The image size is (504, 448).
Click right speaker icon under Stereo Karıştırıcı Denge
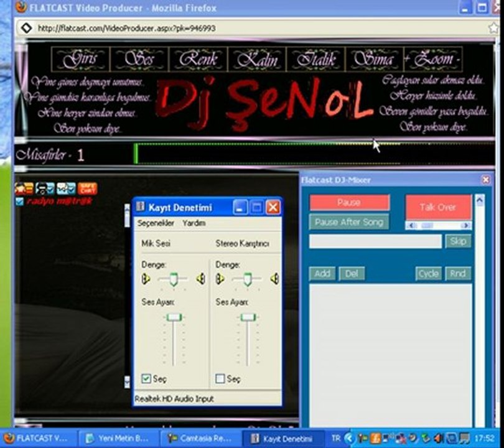coord(274,279)
